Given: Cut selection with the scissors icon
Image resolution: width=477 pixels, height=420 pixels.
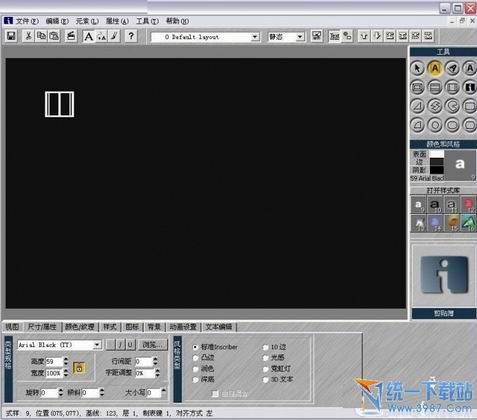Looking at the screenshot, I should click(x=28, y=36).
